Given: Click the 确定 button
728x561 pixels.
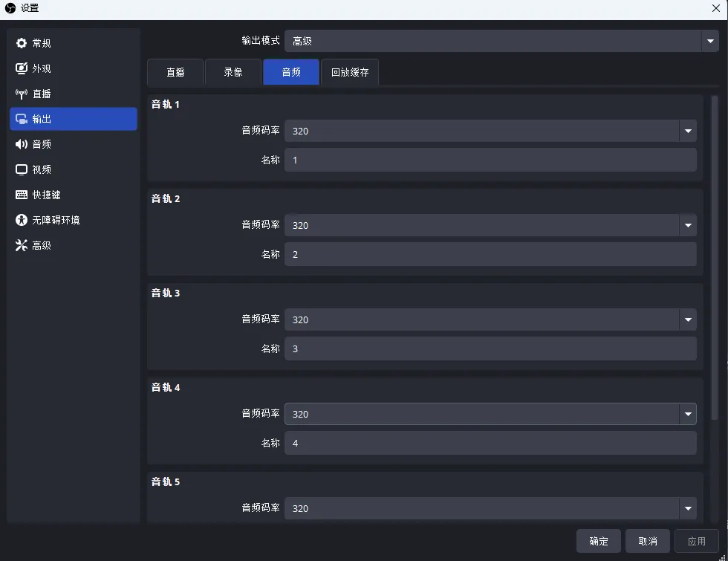Looking at the screenshot, I should pyautogui.click(x=599, y=541).
